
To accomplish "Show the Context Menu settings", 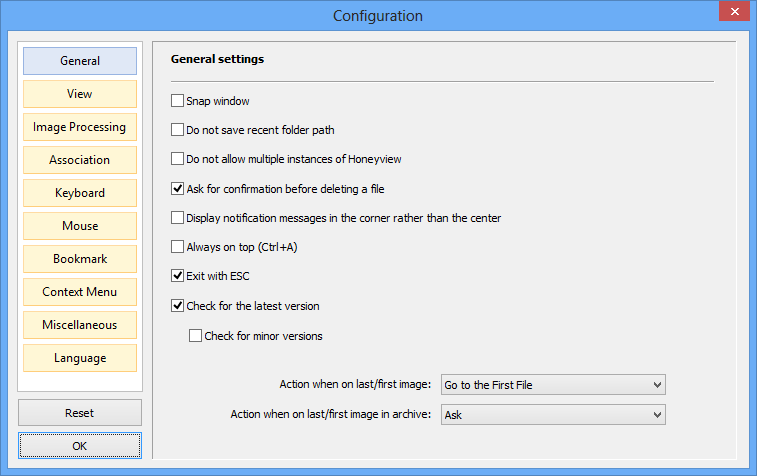I will tap(80, 292).
